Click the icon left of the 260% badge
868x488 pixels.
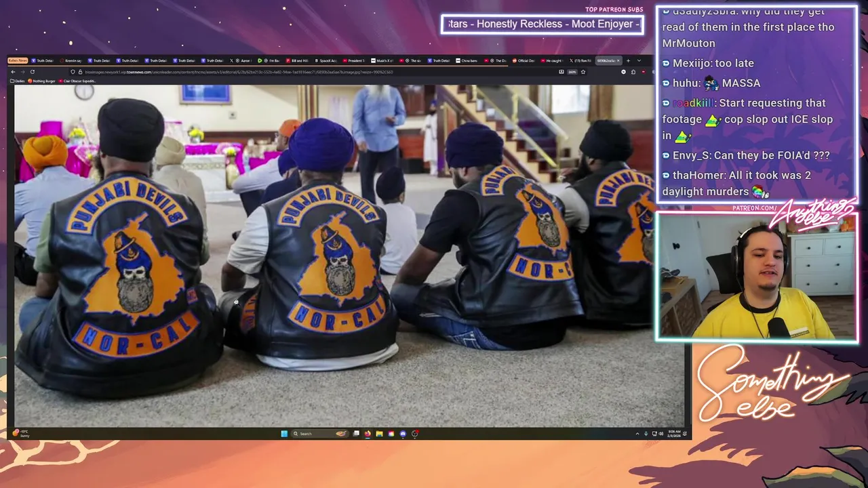coord(561,72)
